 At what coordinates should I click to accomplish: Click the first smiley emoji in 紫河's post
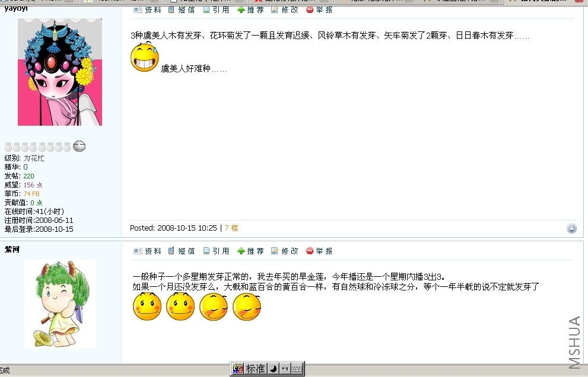[147, 306]
